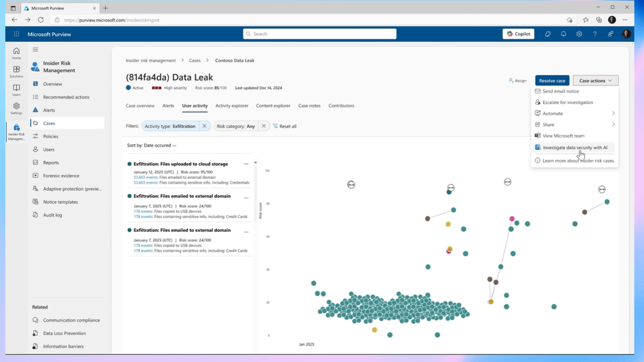The height and width of the screenshot is (362, 644).
Task: Open Information barriers related link
Action: click(64, 346)
